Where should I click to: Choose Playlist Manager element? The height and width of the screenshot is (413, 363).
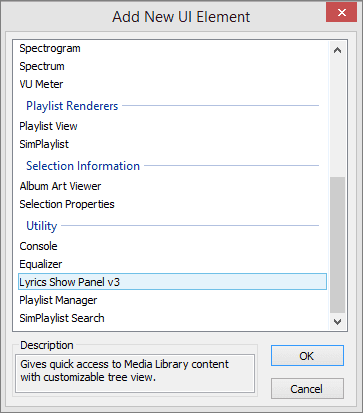(58, 300)
